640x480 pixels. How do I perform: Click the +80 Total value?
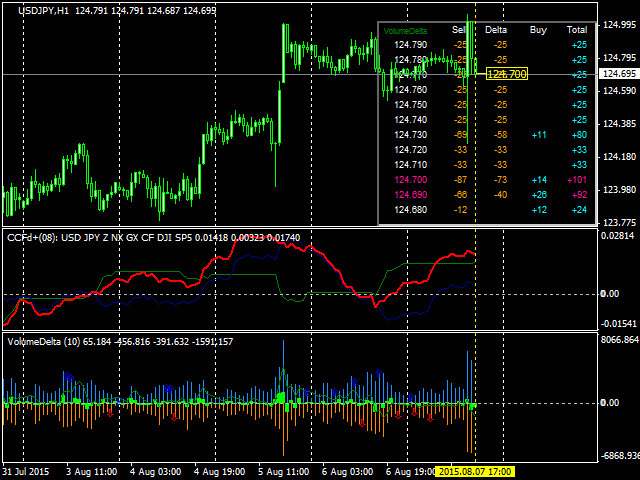tap(579, 135)
